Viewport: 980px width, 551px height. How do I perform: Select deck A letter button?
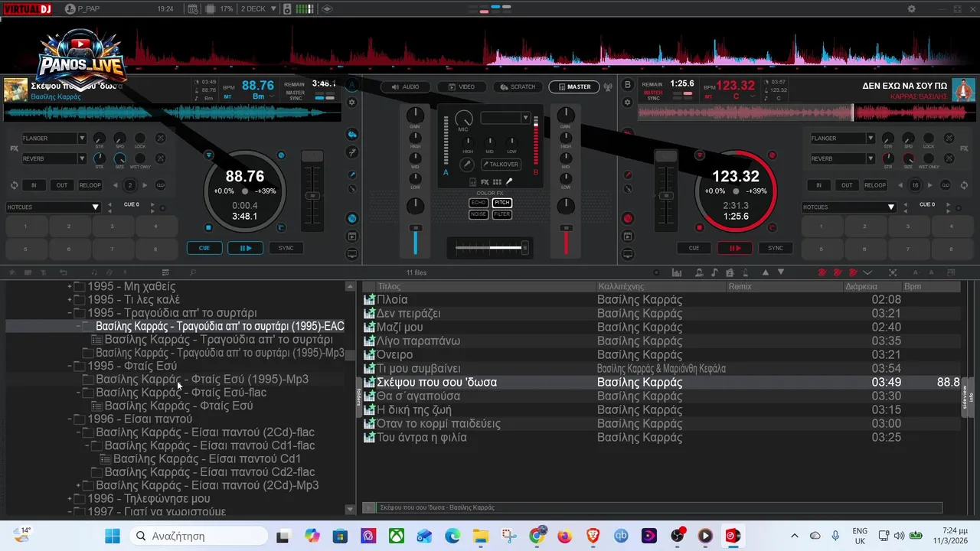pyautogui.click(x=352, y=85)
